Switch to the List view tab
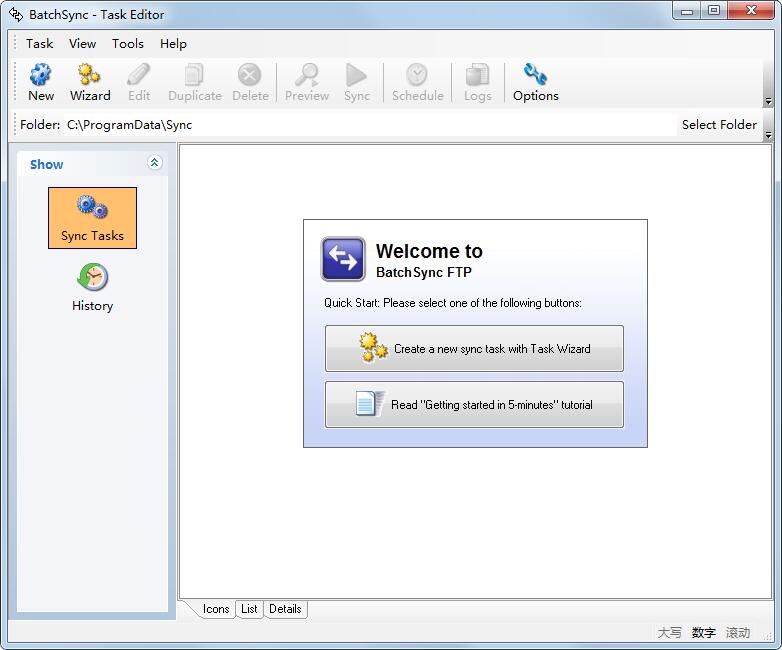Screen dimensions: 782x650 [x=249, y=609]
